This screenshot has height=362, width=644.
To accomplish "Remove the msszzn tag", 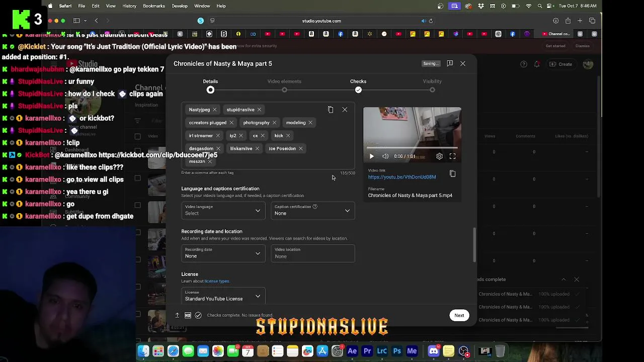I will click(210, 162).
